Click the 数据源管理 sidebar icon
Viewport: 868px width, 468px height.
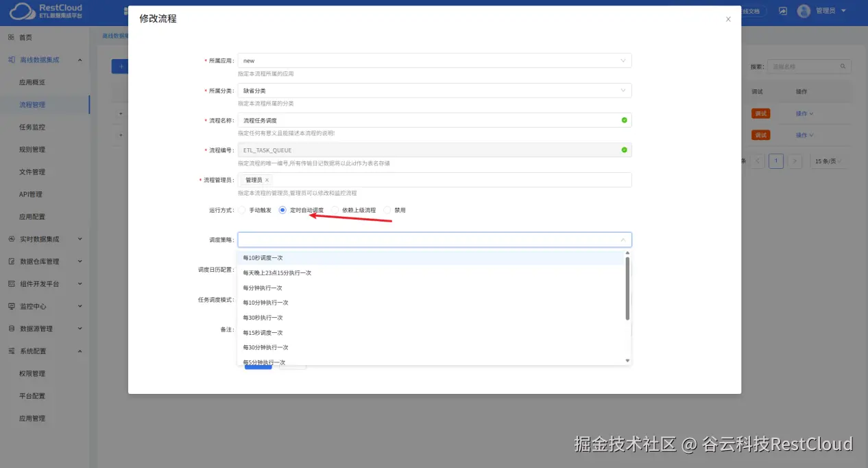(12, 328)
